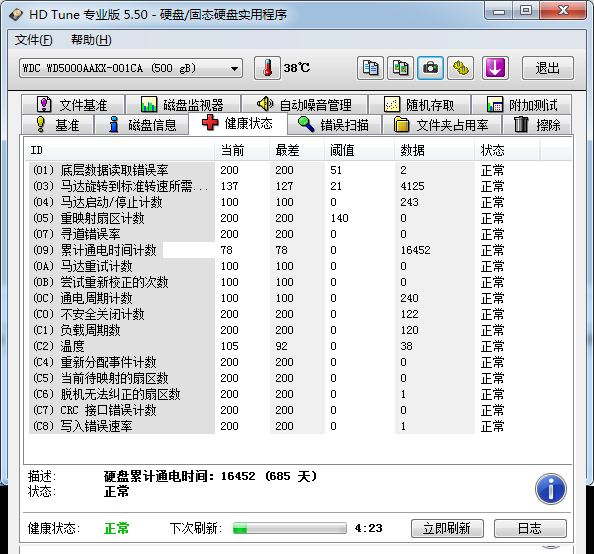Open the drive selection dropdown WDC WD5000AAKX
Image resolution: width=594 pixels, height=554 pixels.
131,68
